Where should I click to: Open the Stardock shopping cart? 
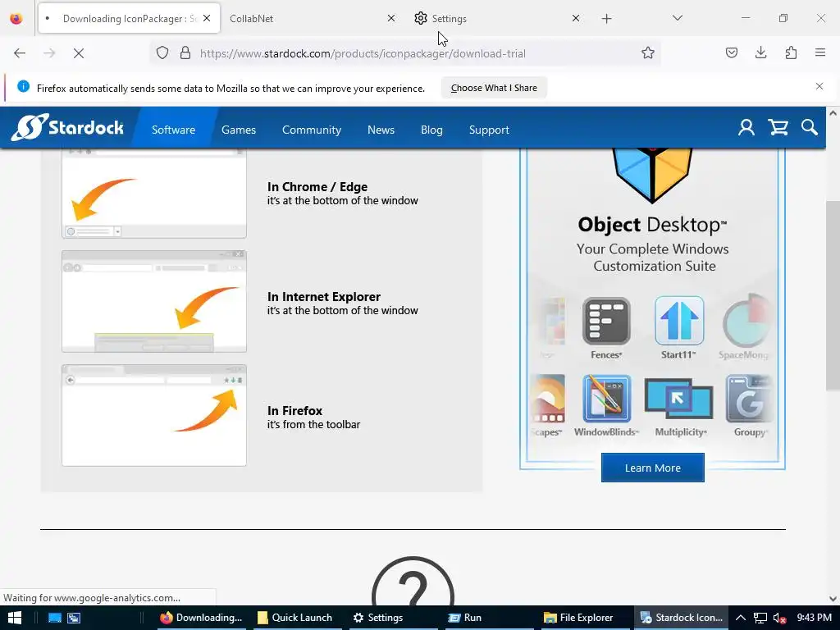click(x=778, y=127)
